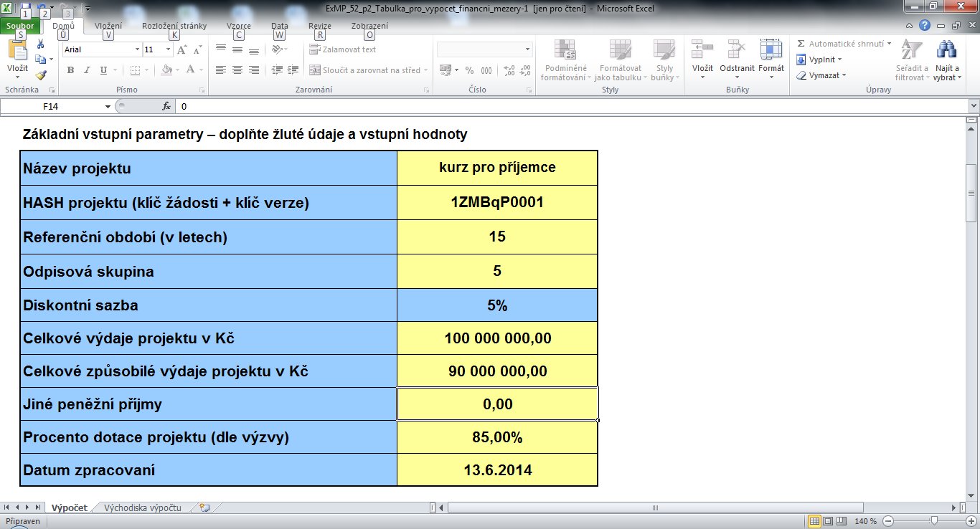Toggle Bold formatting

tap(70, 70)
